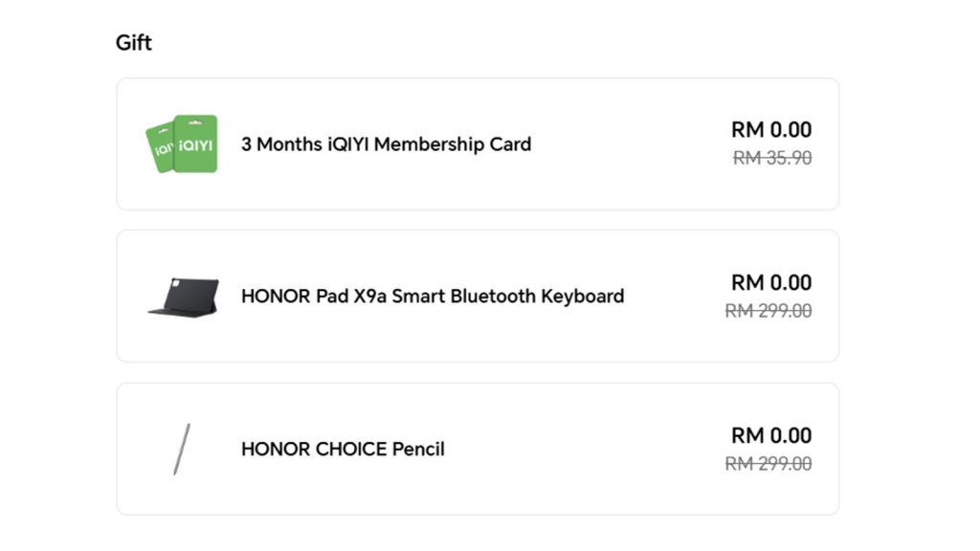The height and width of the screenshot is (551, 980).
Task: Click crossed-out RM 35.90 original price
Action: coord(772,158)
